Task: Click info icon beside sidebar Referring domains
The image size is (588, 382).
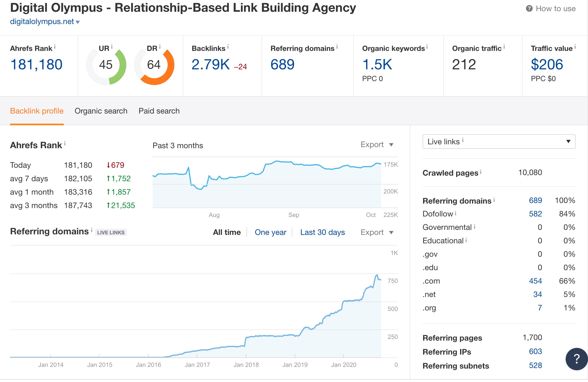Action: pos(494,200)
